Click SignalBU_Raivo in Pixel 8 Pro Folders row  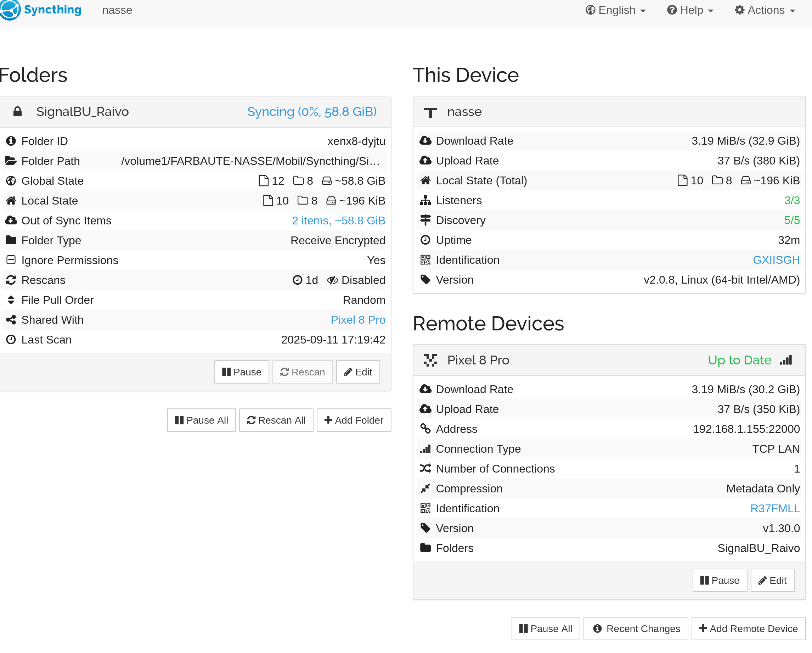759,548
